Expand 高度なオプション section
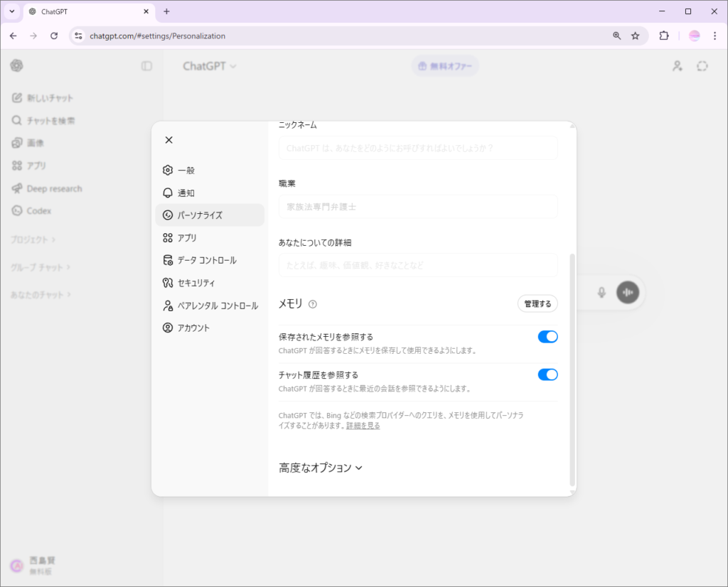 pos(321,468)
